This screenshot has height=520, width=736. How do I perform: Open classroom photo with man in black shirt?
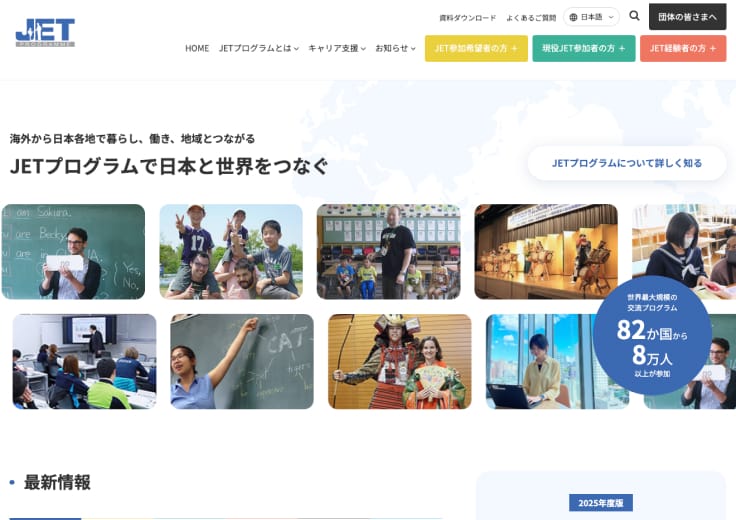(389, 252)
